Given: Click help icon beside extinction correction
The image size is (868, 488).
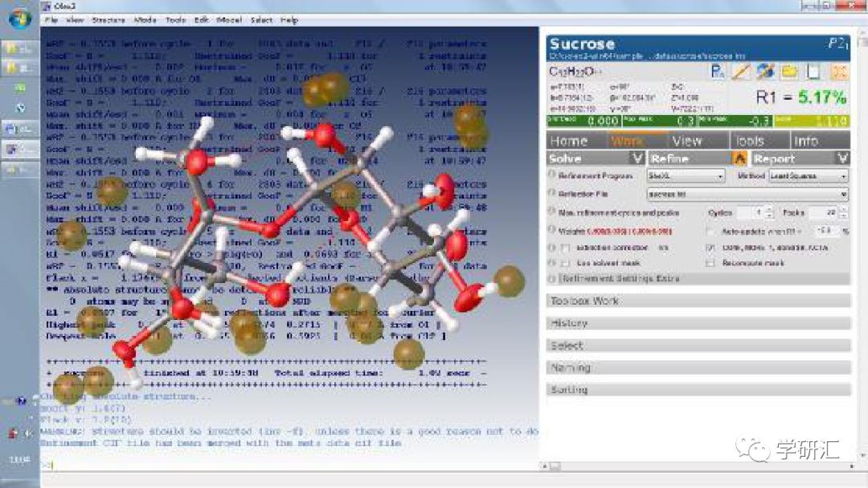Looking at the screenshot, I should click(x=552, y=247).
